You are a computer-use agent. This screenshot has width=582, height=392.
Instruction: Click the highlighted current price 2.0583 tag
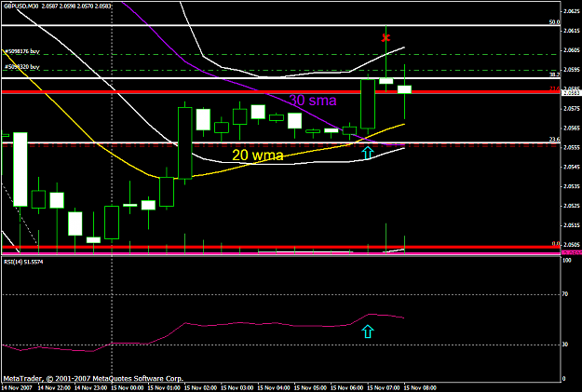click(571, 93)
